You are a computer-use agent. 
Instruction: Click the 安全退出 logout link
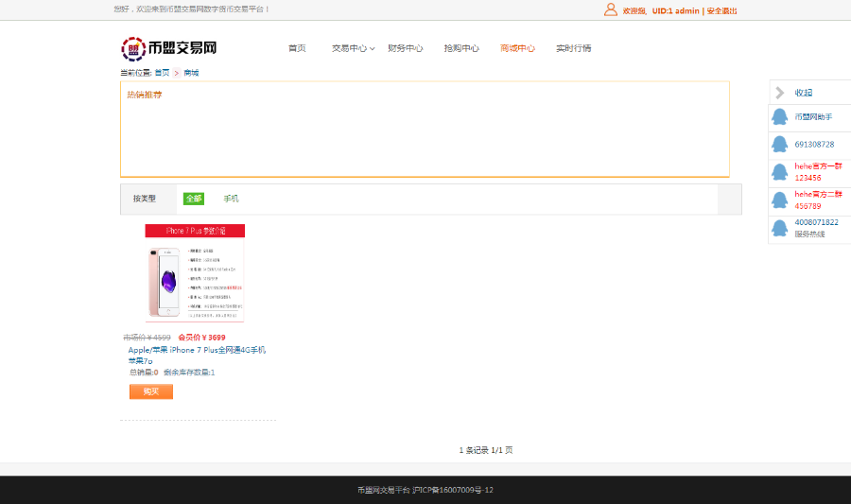pos(721,11)
